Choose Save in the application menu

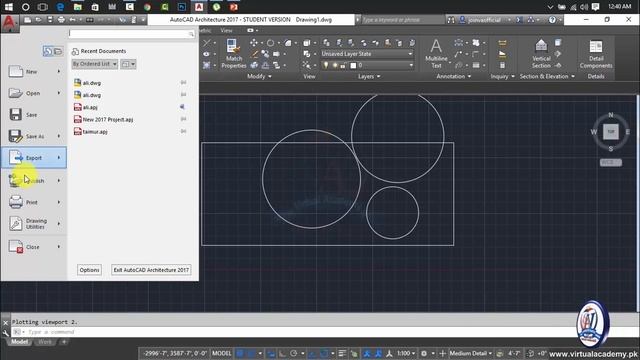coord(33,115)
